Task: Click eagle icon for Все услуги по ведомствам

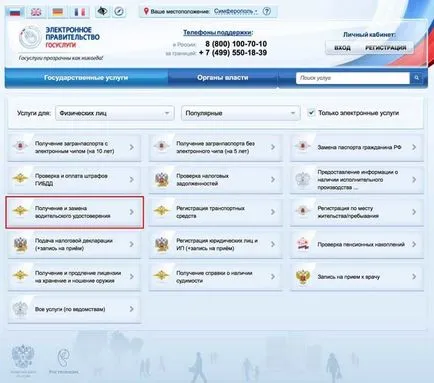Action: (x=20, y=309)
